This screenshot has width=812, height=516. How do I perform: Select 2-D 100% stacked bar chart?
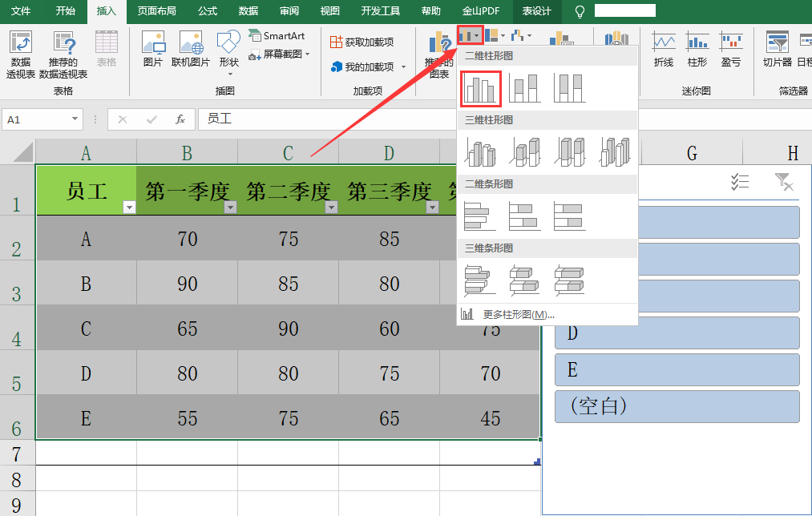click(x=569, y=216)
